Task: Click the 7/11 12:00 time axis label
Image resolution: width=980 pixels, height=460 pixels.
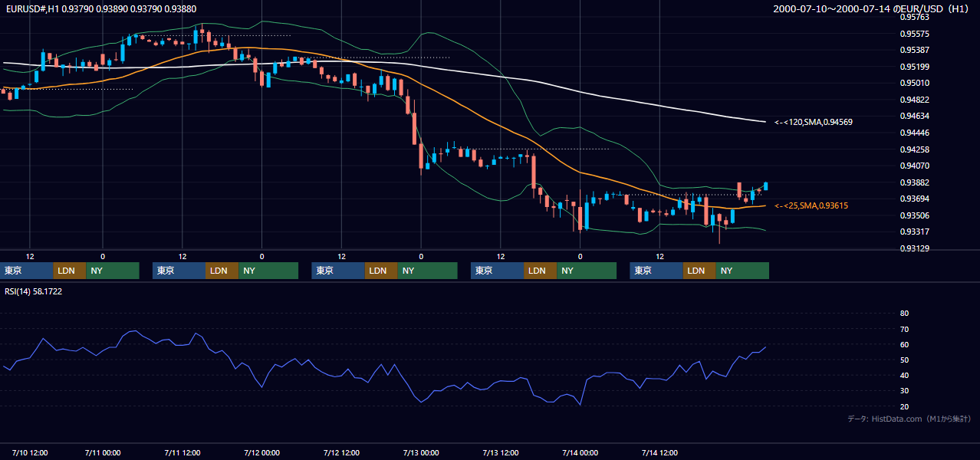Action: [x=183, y=452]
